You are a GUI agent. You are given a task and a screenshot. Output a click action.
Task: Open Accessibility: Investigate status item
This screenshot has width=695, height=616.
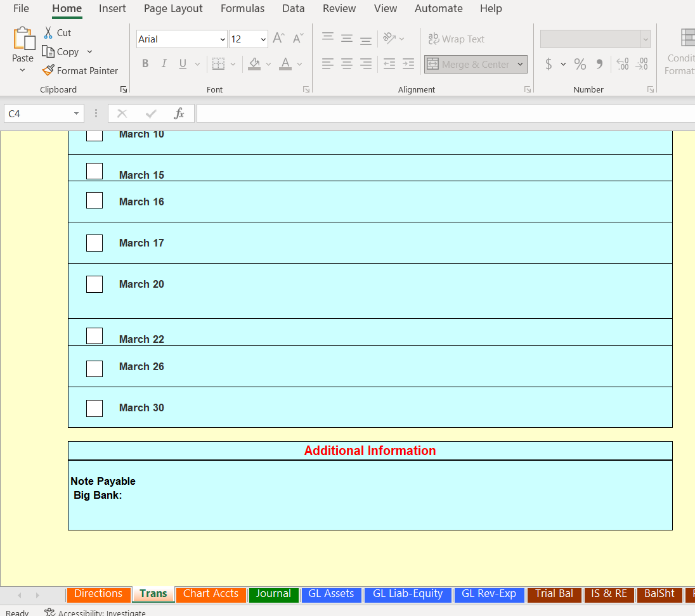click(x=95, y=612)
